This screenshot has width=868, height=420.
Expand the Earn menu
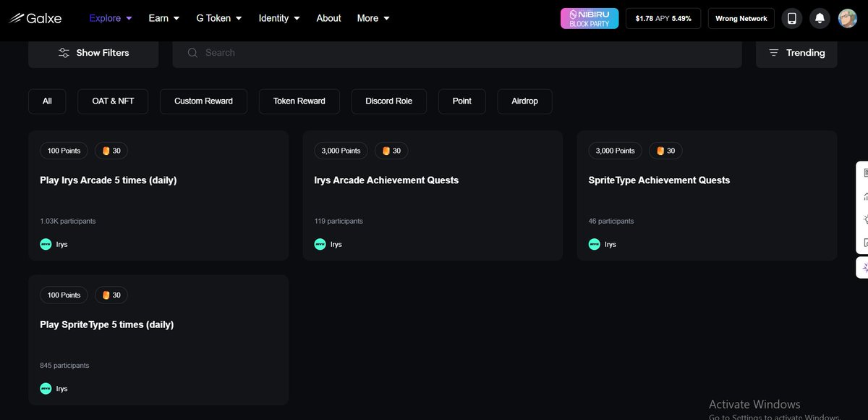(164, 18)
